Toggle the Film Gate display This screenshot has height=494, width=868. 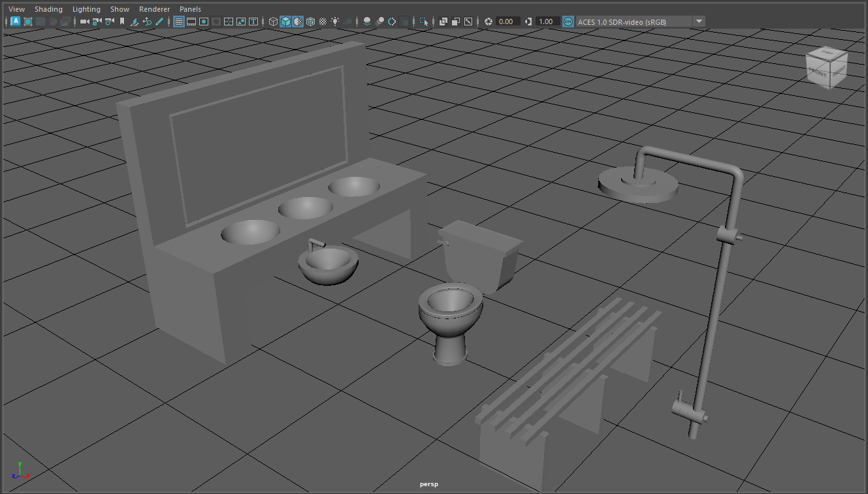tap(191, 22)
